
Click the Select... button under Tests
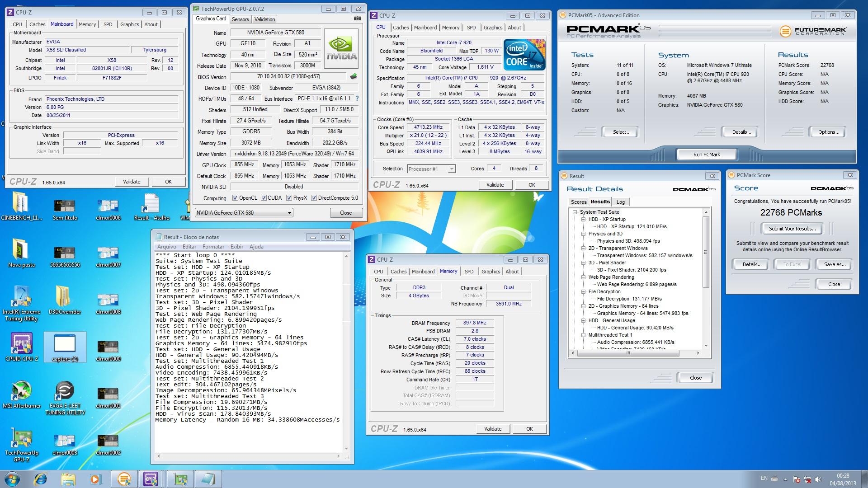[x=621, y=132]
